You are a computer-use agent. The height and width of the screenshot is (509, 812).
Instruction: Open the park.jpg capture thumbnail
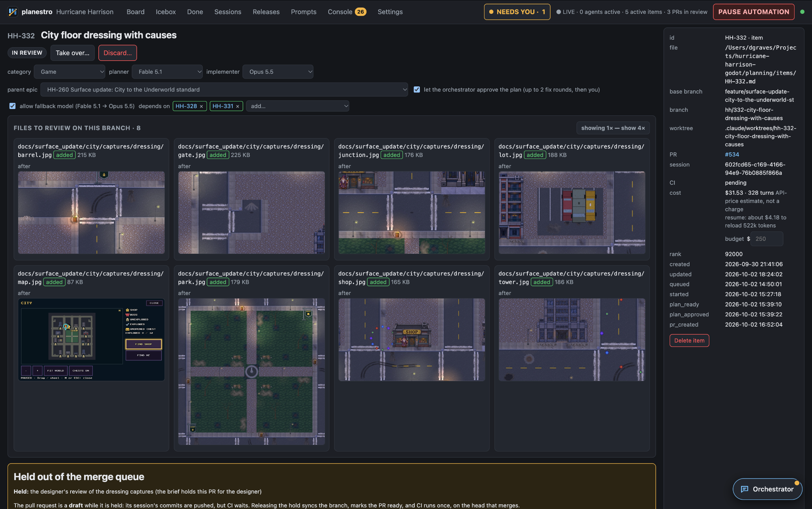[x=251, y=371]
